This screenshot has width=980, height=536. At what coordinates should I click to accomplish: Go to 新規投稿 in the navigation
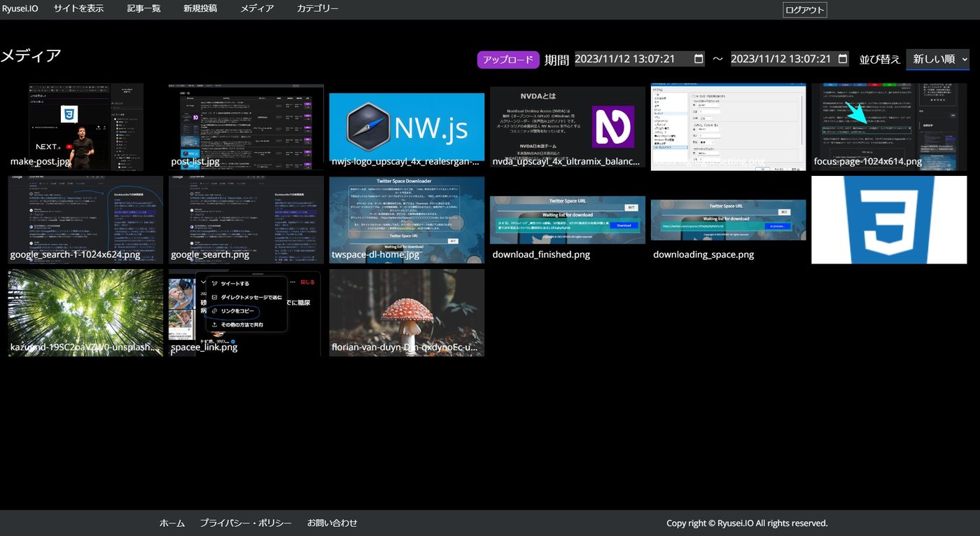(199, 8)
